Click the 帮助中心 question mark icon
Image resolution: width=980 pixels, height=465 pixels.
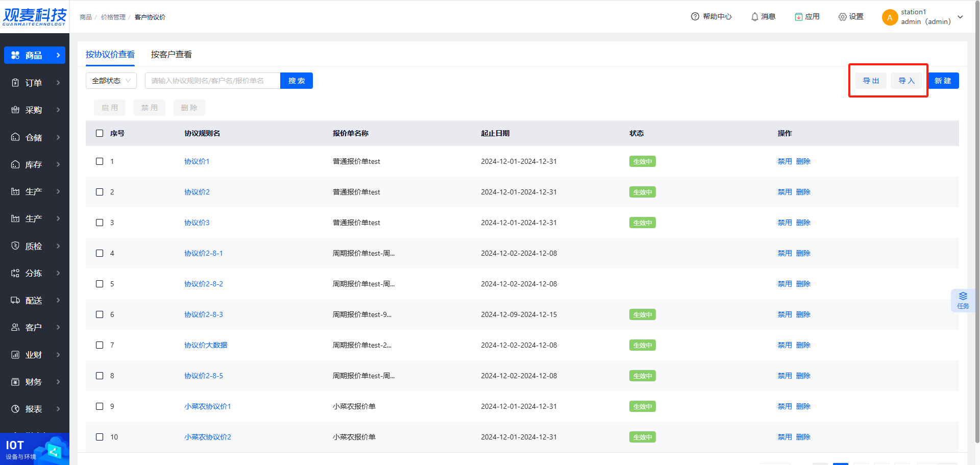695,17
